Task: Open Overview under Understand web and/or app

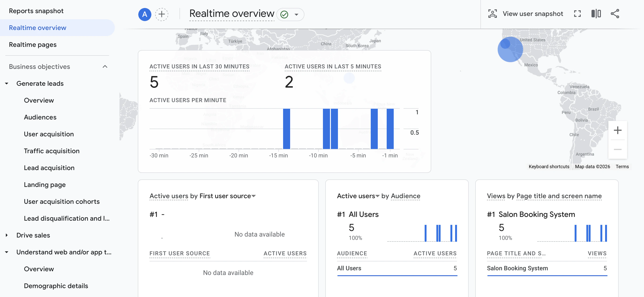Action: pos(39,269)
